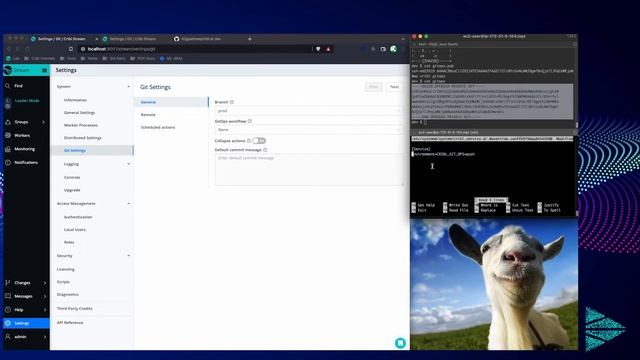640x360 pixels.
Task: Click the browser bookmark icon
Action: click(71, 49)
